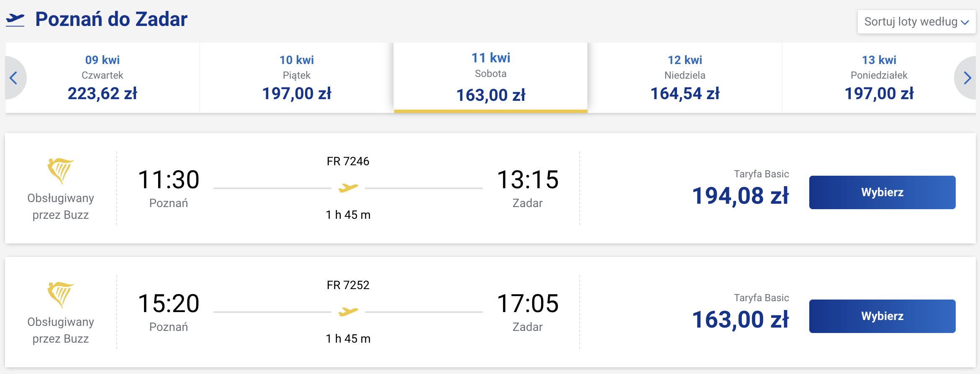Click the 163,00 zł Basic fare price
Image resolution: width=980 pixels, height=374 pixels.
[x=741, y=320]
